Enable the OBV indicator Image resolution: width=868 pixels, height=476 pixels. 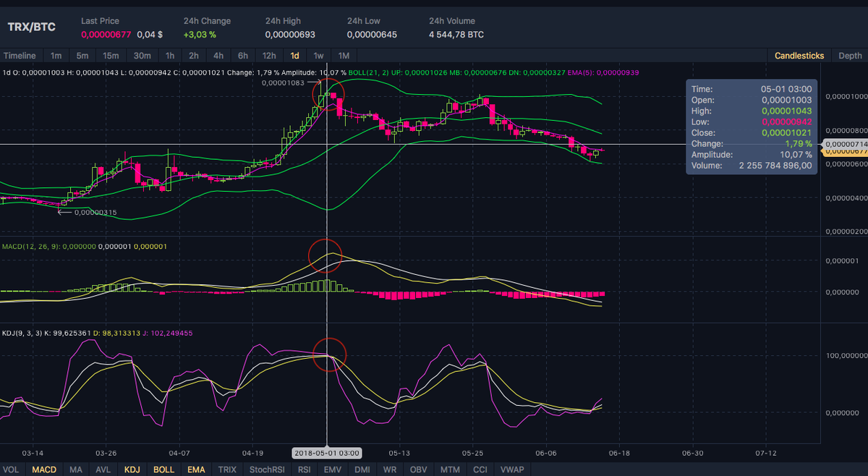point(419,469)
